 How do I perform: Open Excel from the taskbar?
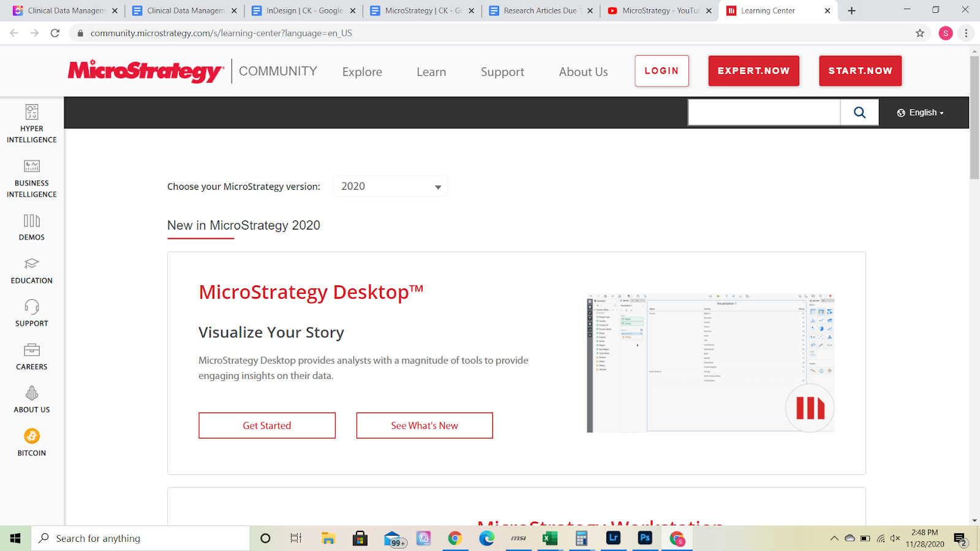pyautogui.click(x=550, y=538)
